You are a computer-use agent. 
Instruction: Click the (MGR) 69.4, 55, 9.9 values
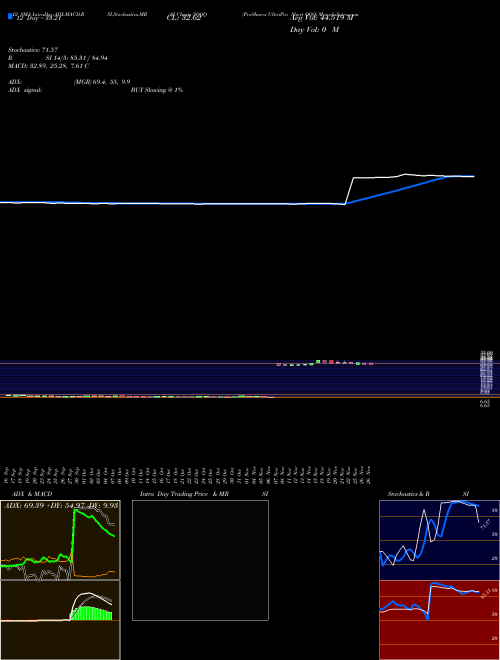(102, 82)
